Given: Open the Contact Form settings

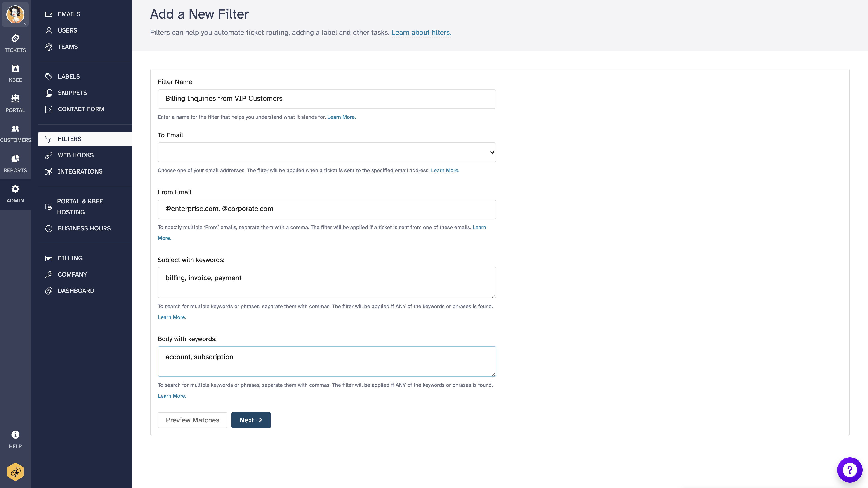Looking at the screenshot, I should click(x=80, y=109).
